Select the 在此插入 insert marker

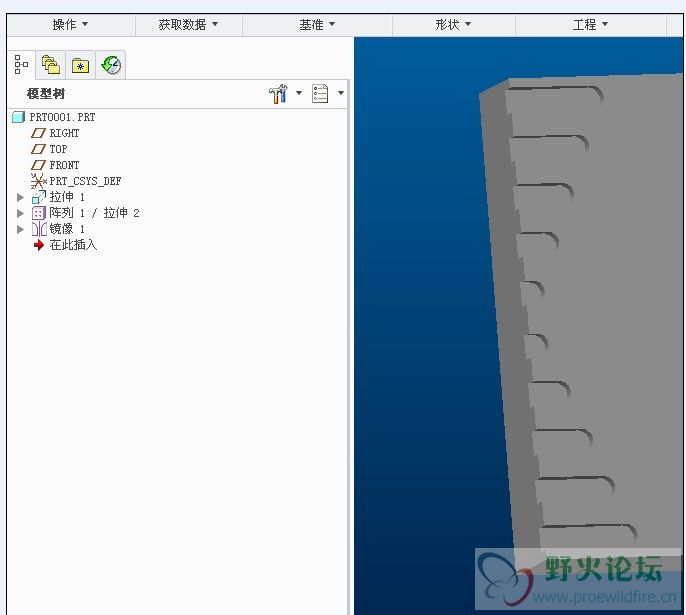click(73, 245)
